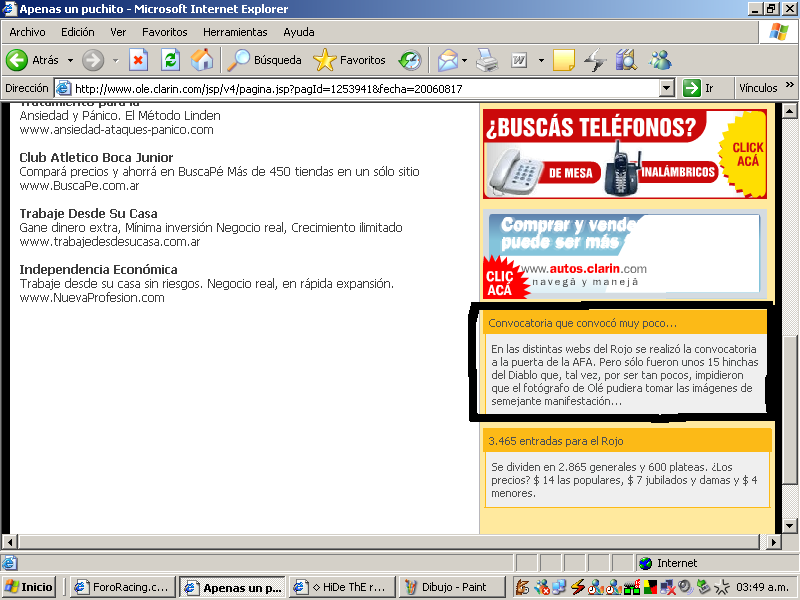Screen dimensions: 800x600
Task: Click the vertical scrollbar thumb
Action: (x=789, y=410)
